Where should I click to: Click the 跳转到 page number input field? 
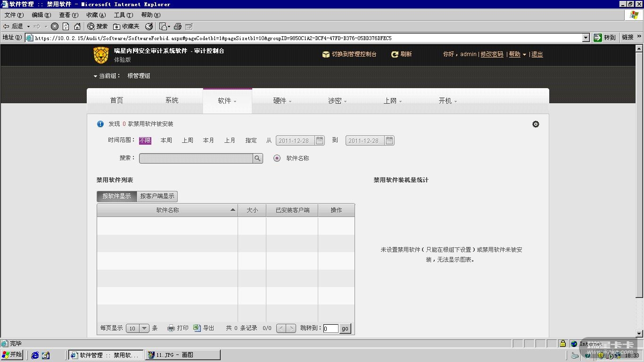point(330,329)
